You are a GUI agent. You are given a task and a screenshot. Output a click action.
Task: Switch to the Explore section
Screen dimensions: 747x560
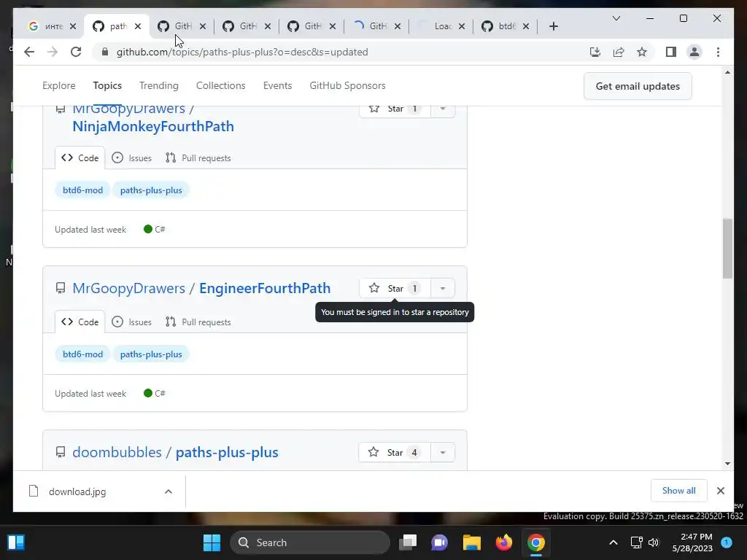click(x=58, y=86)
